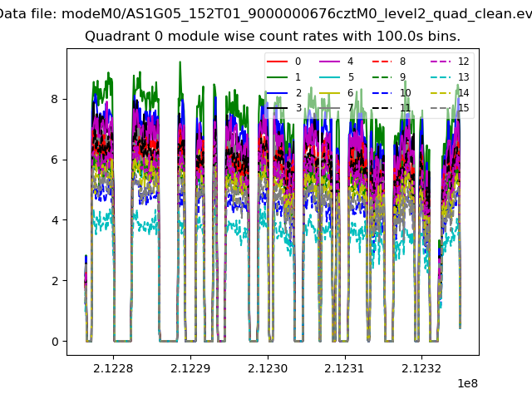This screenshot has width=532, height=399.
Task: Click the x-axis tick label 2.1228
Action: coord(112,368)
